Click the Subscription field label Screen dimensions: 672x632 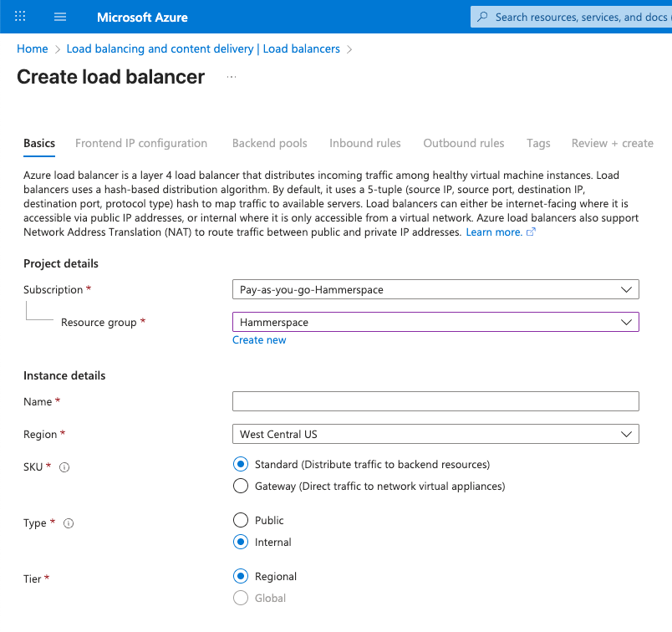(x=53, y=290)
